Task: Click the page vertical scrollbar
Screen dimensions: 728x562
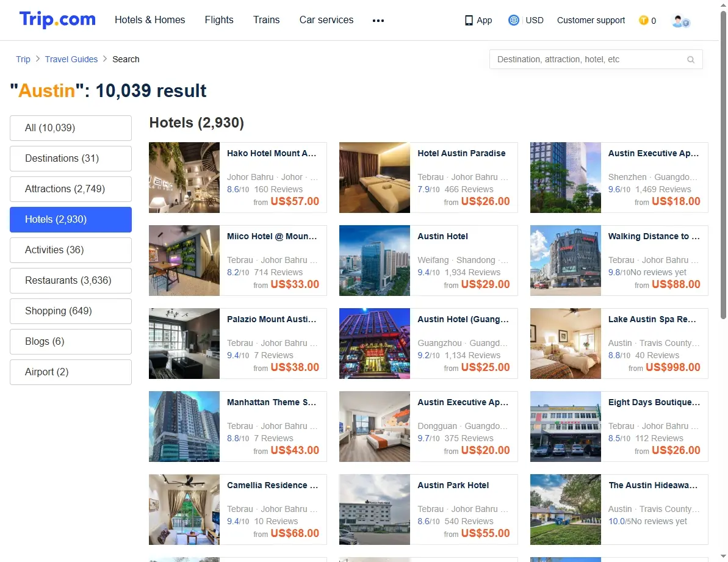Action: coord(723,165)
